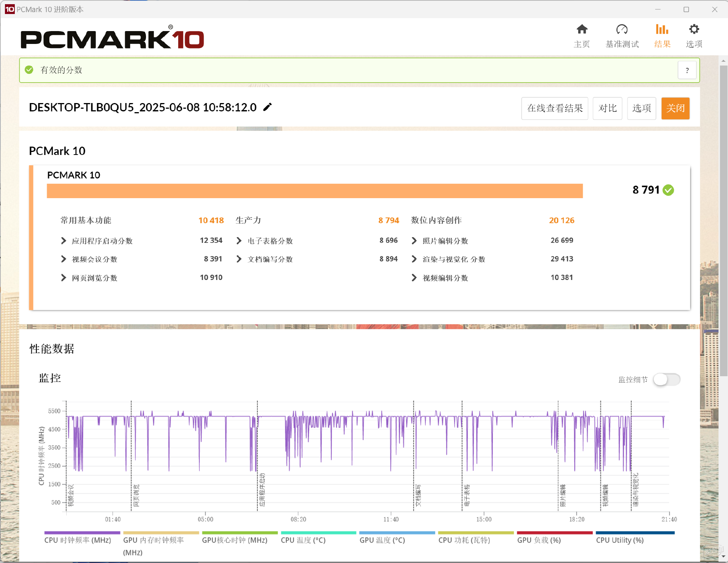Toggle the 监控细节 switch

[x=667, y=380]
